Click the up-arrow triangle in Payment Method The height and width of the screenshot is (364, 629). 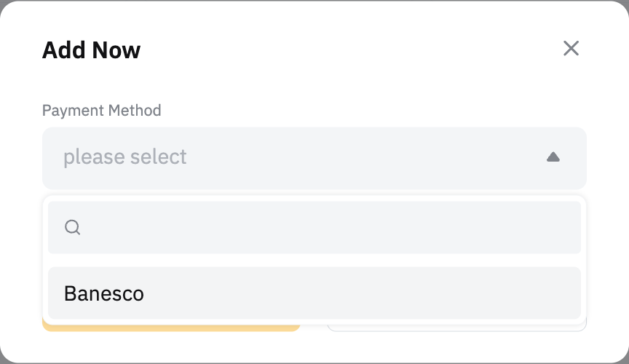tap(553, 157)
